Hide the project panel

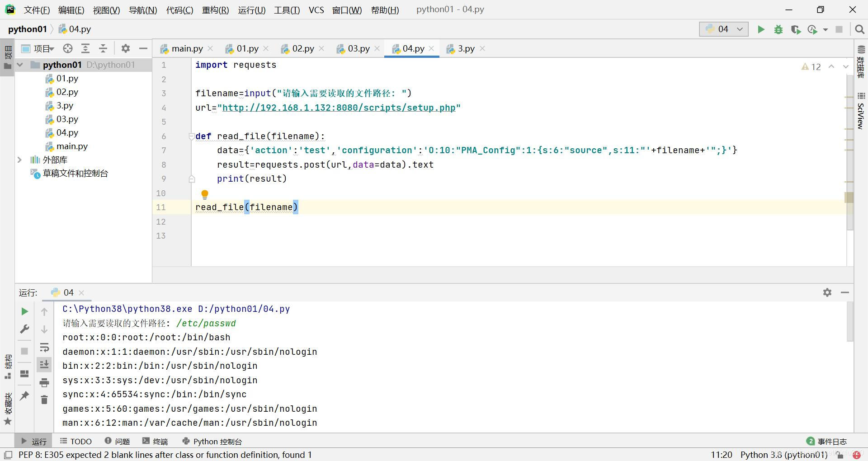coord(143,48)
